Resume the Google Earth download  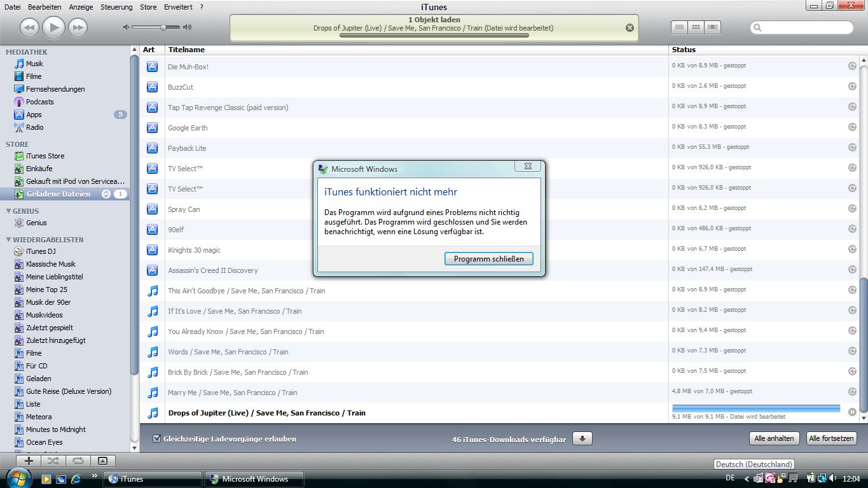852,127
